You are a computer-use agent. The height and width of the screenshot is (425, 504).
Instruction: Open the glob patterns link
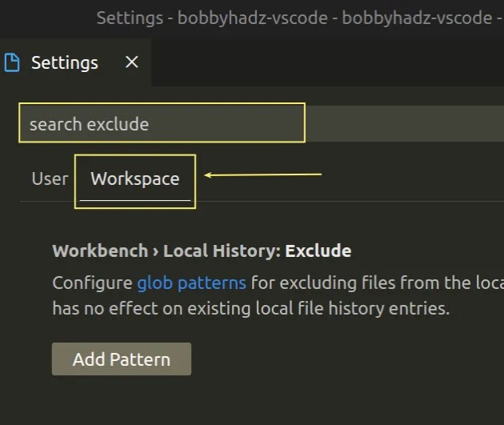191,283
